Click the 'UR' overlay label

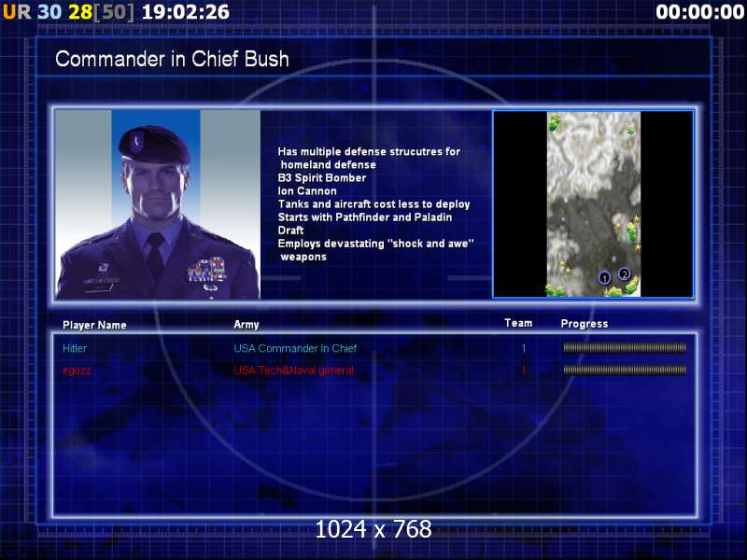(x=17, y=12)
